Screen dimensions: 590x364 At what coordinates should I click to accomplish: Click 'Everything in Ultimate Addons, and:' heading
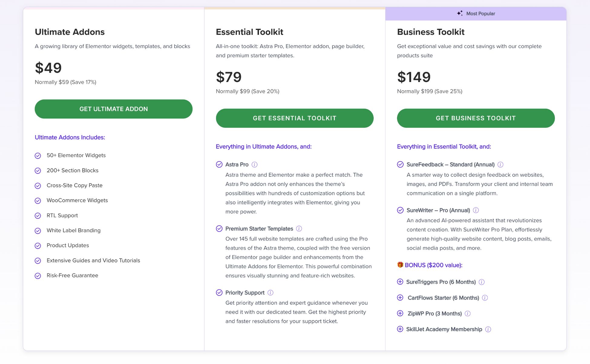click(x=264, y=147)
